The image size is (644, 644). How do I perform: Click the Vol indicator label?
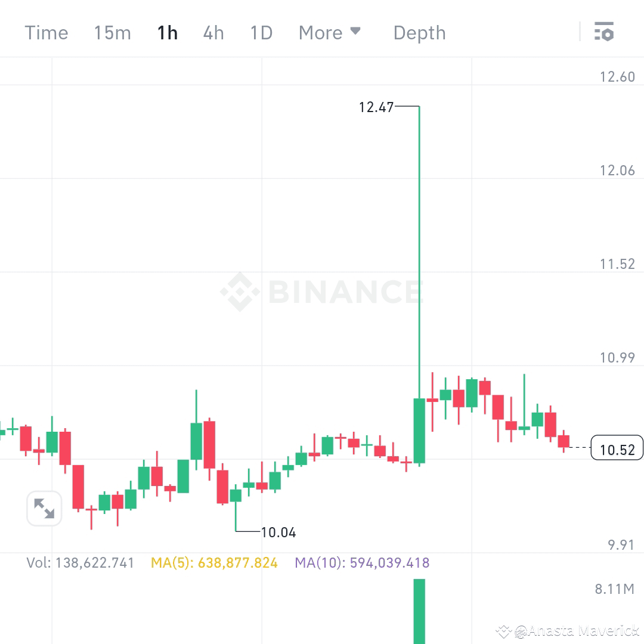pyautogui.click(x=81, y=562)
